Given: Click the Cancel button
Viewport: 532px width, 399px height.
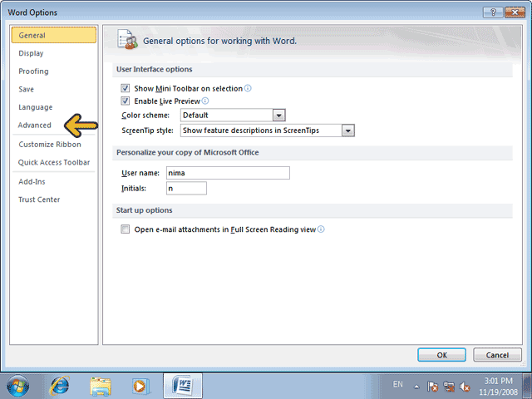Looking at the screenshot, I should click(x=497, y=355).
